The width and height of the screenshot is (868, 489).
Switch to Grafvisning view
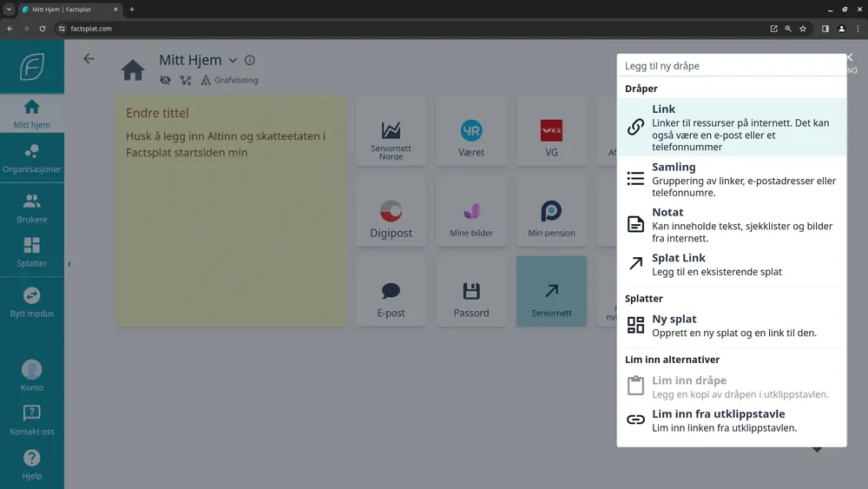point(229,80)
